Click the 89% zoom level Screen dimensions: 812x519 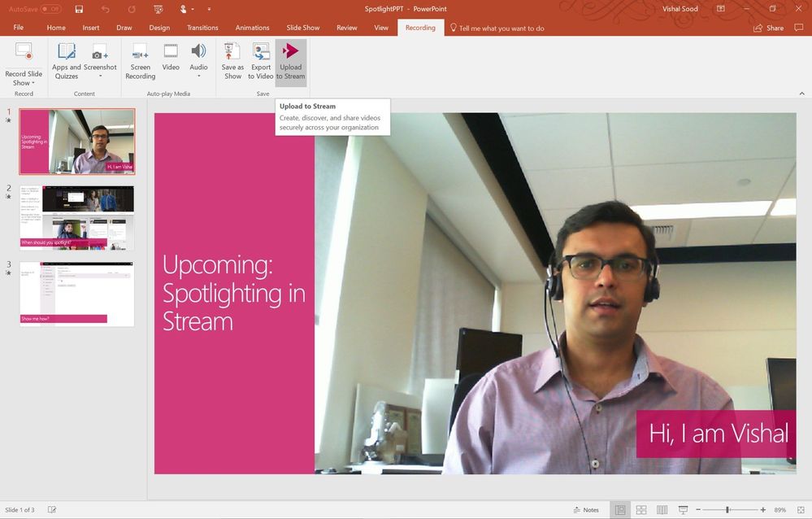[779, 510]
